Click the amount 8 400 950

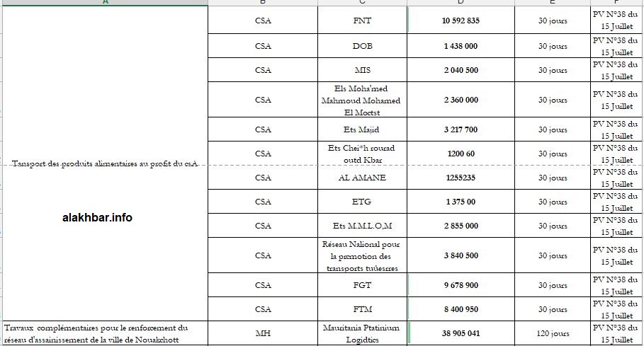point(461,309)
